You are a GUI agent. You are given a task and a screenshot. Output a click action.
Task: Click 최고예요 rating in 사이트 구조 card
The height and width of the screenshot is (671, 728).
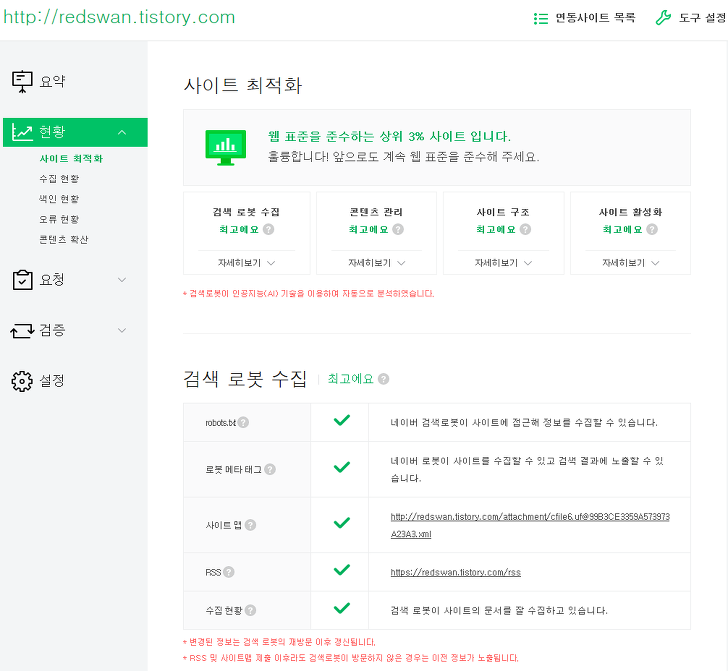pos(495,229)
